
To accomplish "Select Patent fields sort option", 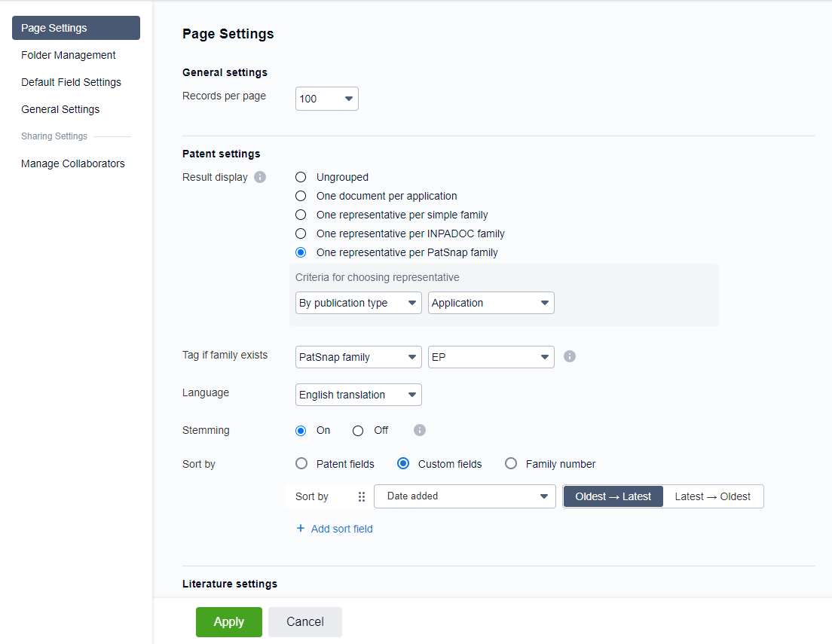I will coord(301,464).
